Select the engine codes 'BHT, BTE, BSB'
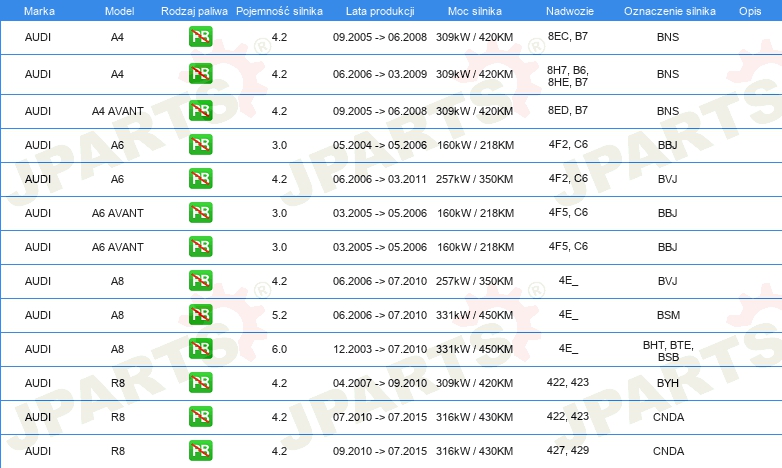The image size is (782, 468). click(668, 351)
